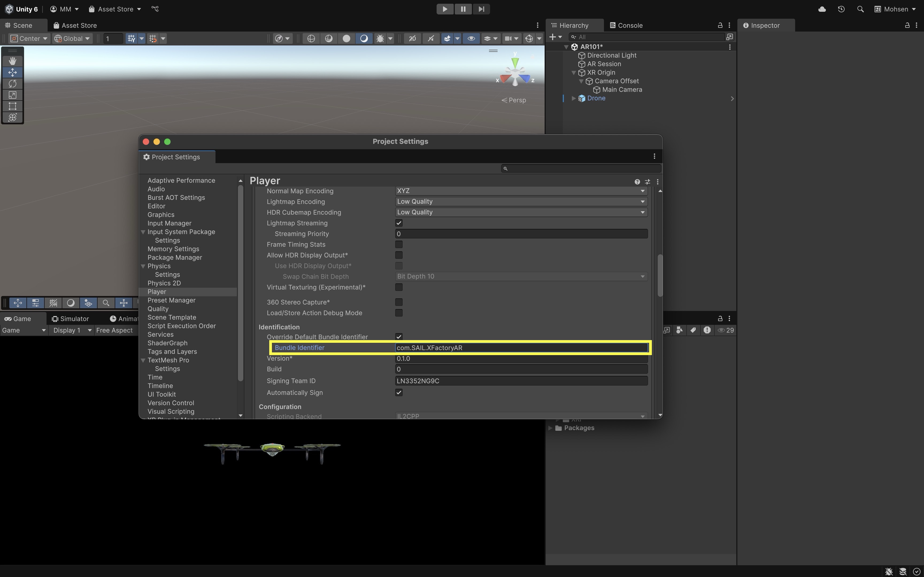Screen dimensions: 924x577
Task: Select the Rotate tool in Scene toolbar
Action: pos(13,84)
